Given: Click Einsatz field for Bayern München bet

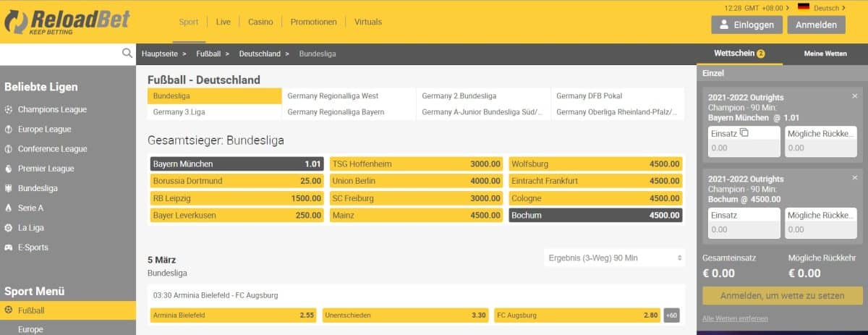Looking at the screenshot, I should click(x=744, y=148).
